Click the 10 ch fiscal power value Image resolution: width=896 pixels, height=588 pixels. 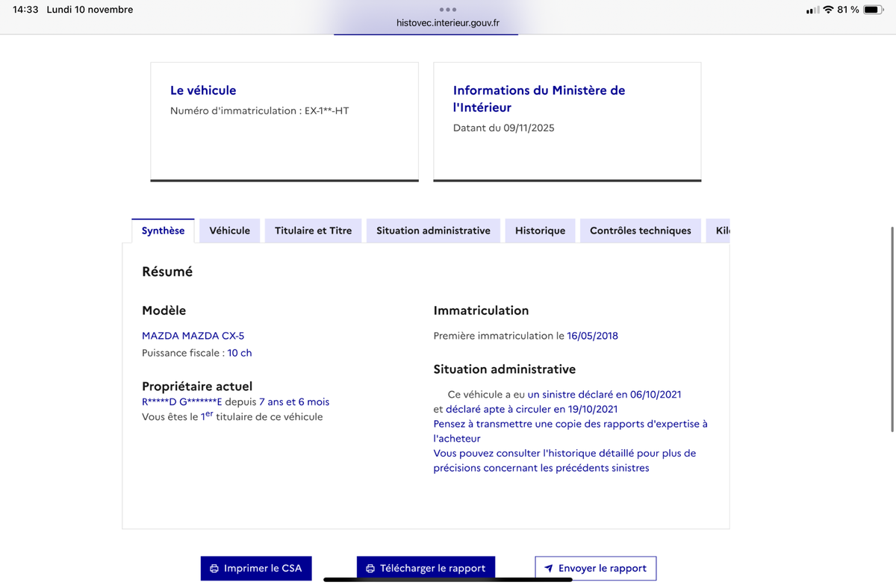coord(240,353)
